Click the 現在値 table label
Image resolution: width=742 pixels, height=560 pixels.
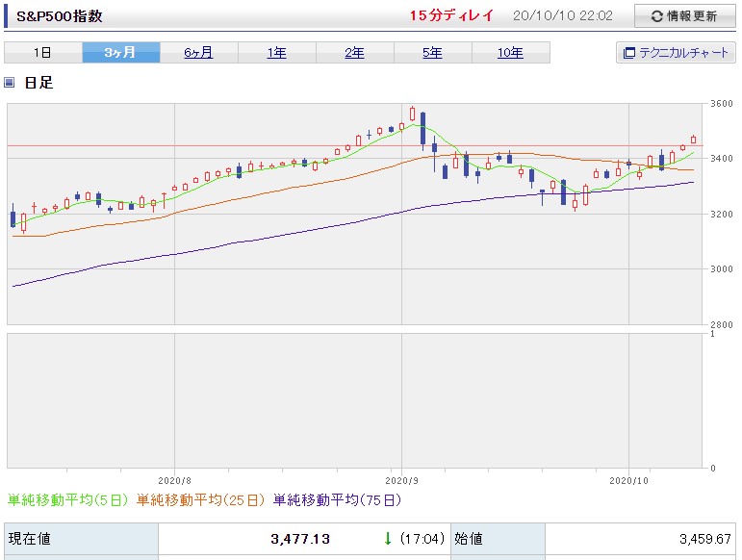pos(29,539)
